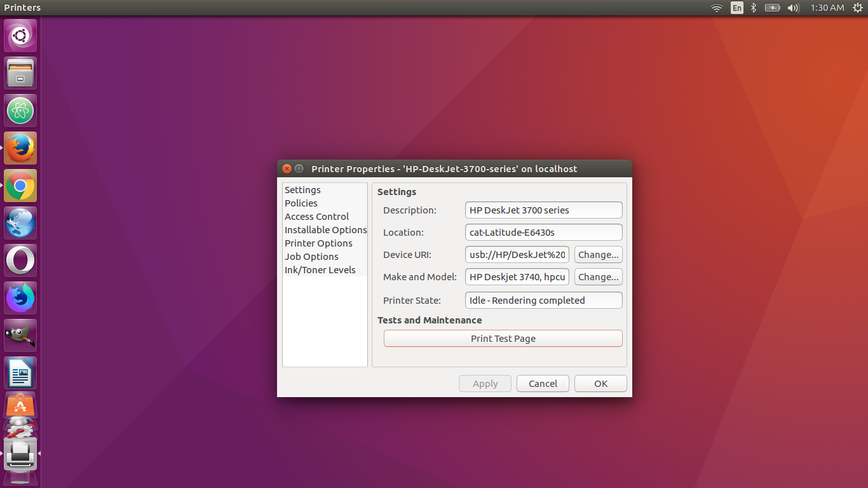Launch the Opera browser from the launcher

20,261
